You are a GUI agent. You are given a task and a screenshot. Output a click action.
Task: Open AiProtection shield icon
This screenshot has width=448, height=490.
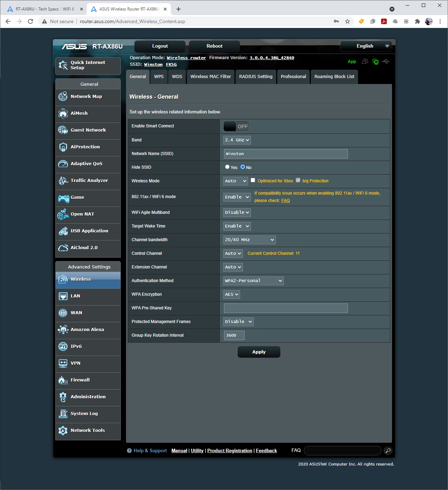[63, 147]
